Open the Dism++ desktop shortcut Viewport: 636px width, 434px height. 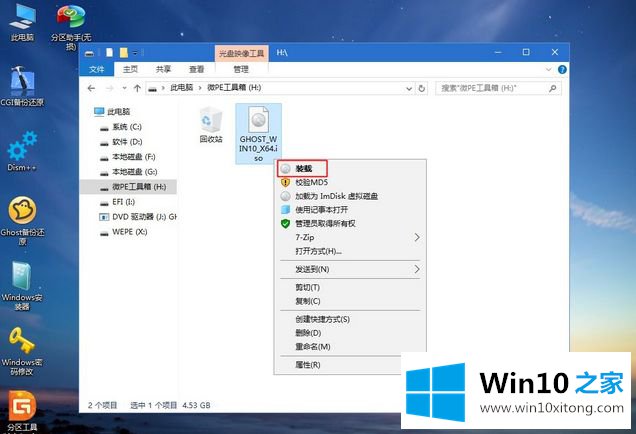point(22,150)
